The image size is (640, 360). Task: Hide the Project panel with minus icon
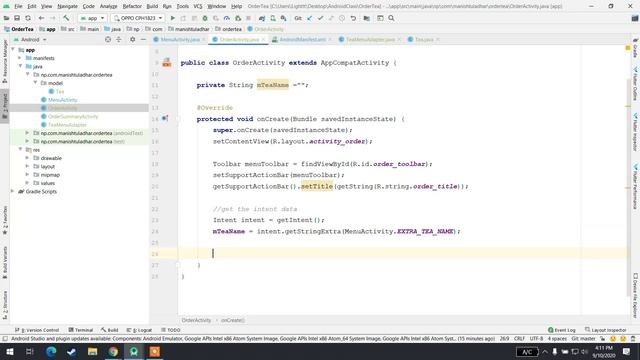143,40
